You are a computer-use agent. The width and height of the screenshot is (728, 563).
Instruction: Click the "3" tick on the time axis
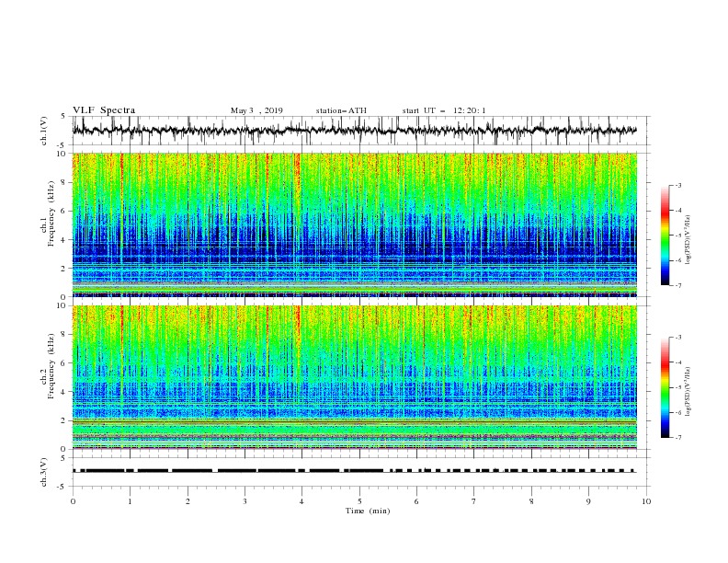pos(245,501)
